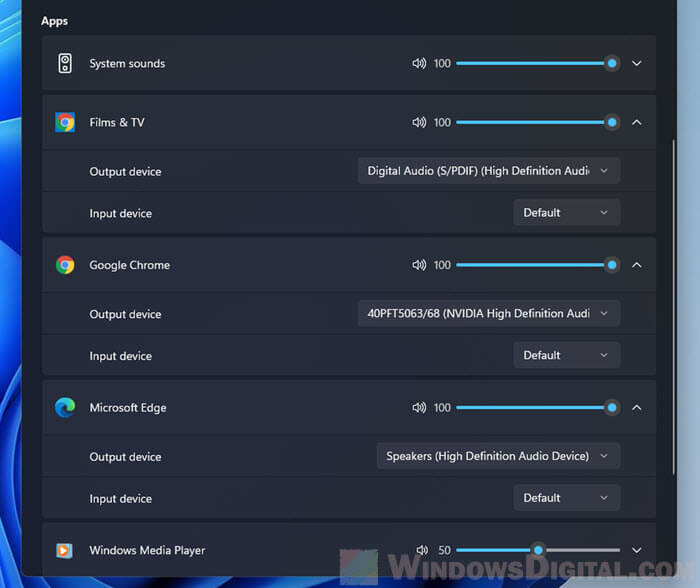Collapse the Films & TV section
The image size is (700, 588).
tap(637, 122)
